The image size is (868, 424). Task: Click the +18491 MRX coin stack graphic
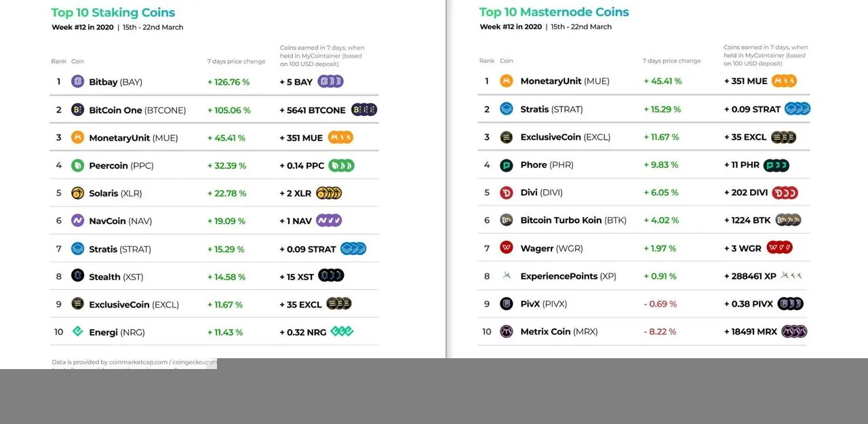[794, 332]
